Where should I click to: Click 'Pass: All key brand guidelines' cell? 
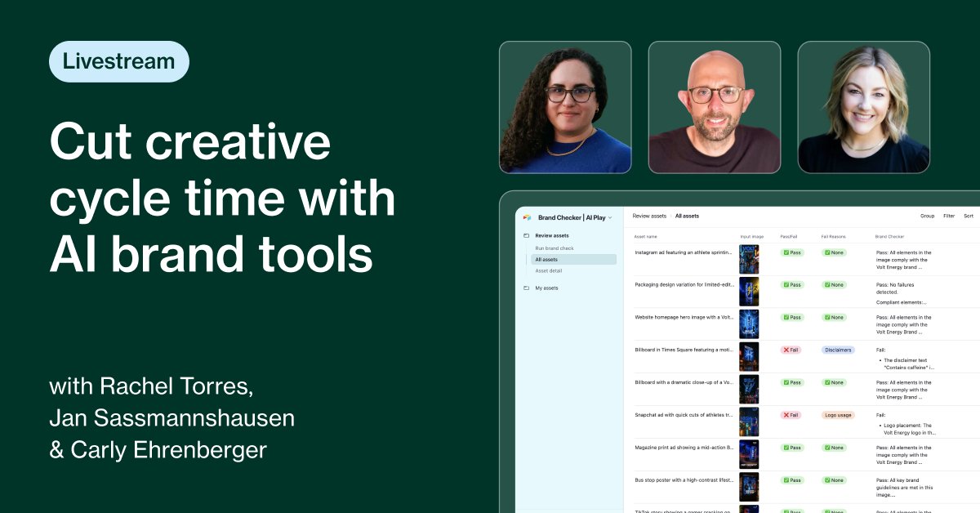coord(904,488)
